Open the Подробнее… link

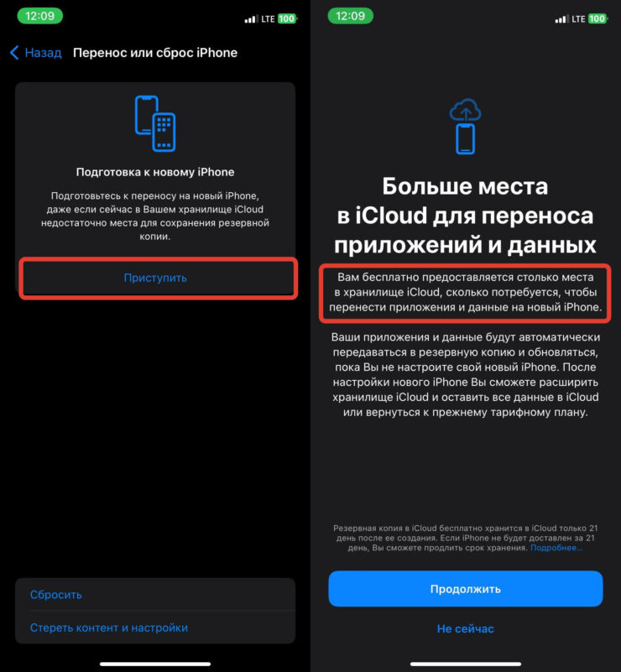coord(556,548)
